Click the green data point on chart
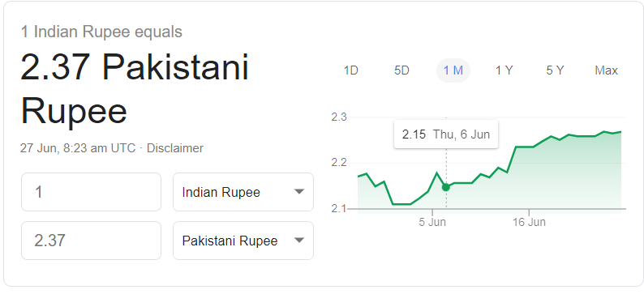 click(x=445, y=187)
